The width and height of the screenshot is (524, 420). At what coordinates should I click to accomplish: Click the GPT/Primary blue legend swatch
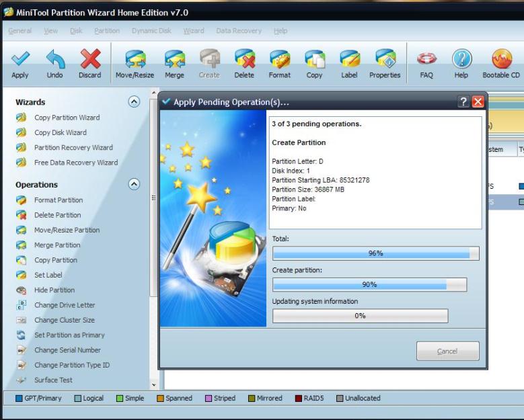[19, 398]
